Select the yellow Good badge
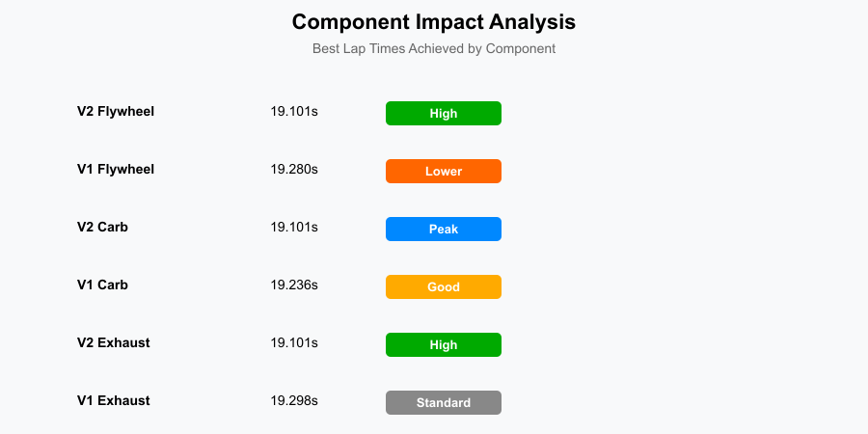This screenshot has width=868, height=434. pos(444,287)
